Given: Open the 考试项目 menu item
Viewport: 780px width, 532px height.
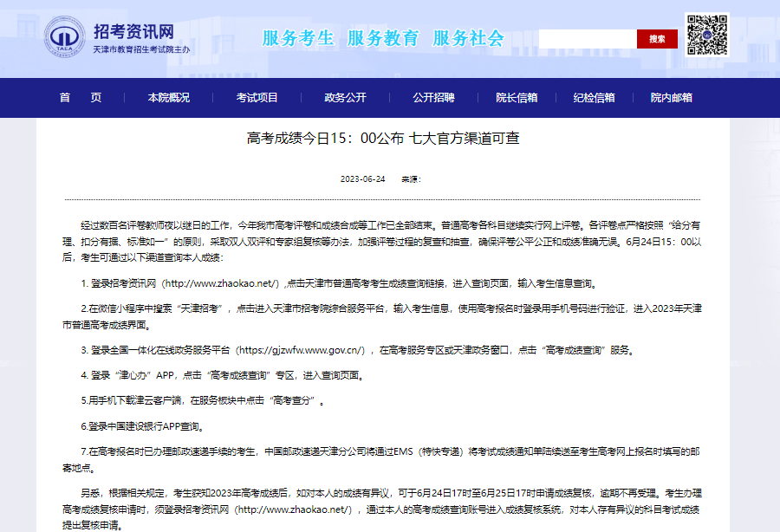Looking at the screenshot, I should 257,97.
